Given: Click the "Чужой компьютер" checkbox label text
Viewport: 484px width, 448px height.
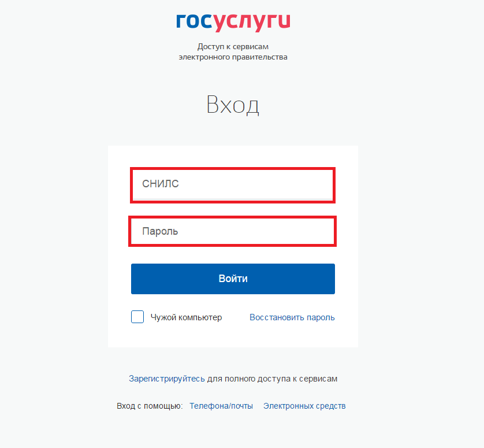Looking at the screenshot, I should coord(186,317).
